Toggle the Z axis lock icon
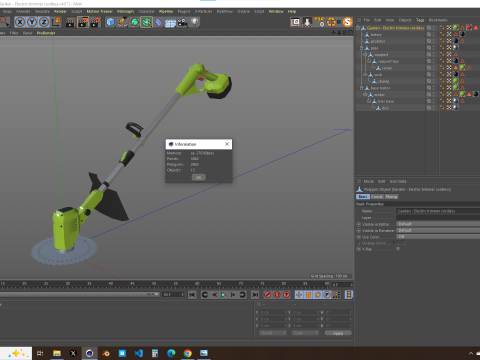 click(x=44, y=22)
